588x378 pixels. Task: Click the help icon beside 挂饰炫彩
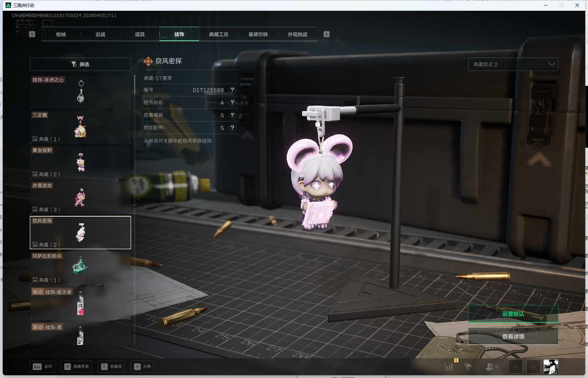point(232,102)
